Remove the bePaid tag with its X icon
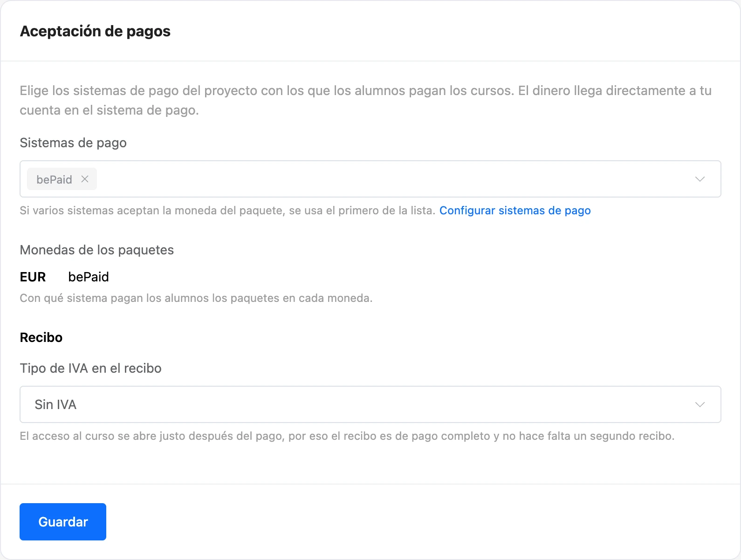This screenshot has width=741, height=560. pos(85,179)
